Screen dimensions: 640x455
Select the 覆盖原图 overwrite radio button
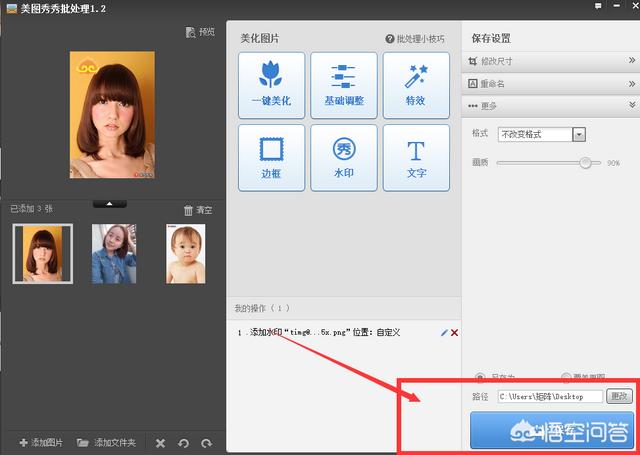coord(566,377)
